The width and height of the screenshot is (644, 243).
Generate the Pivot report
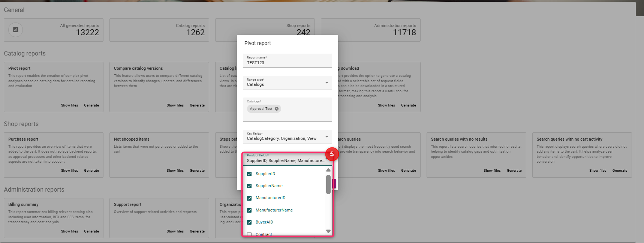(91, 105)
